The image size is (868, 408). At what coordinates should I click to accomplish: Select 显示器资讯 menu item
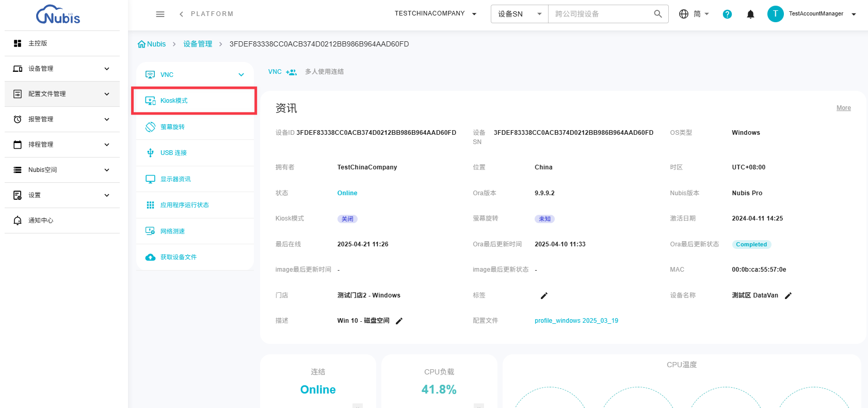(x=195, y=179)
